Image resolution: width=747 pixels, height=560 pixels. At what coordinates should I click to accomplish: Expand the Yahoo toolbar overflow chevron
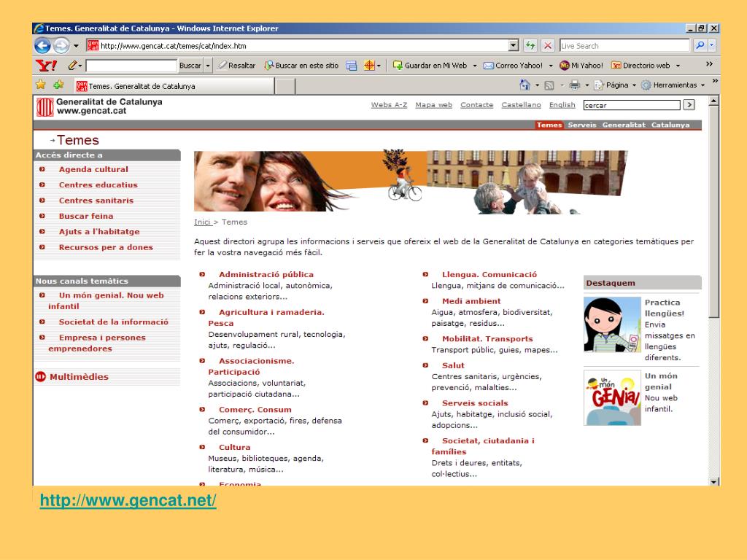[709, 64]
